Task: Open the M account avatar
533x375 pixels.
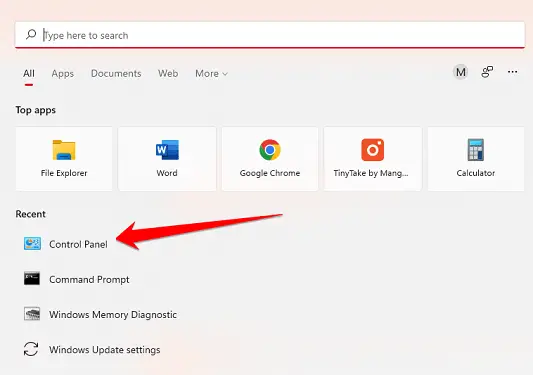Action: 461,72
